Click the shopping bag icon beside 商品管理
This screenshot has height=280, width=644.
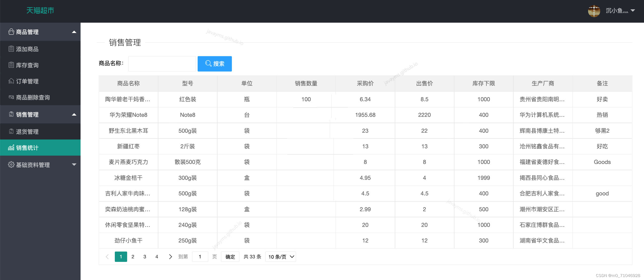11,32
